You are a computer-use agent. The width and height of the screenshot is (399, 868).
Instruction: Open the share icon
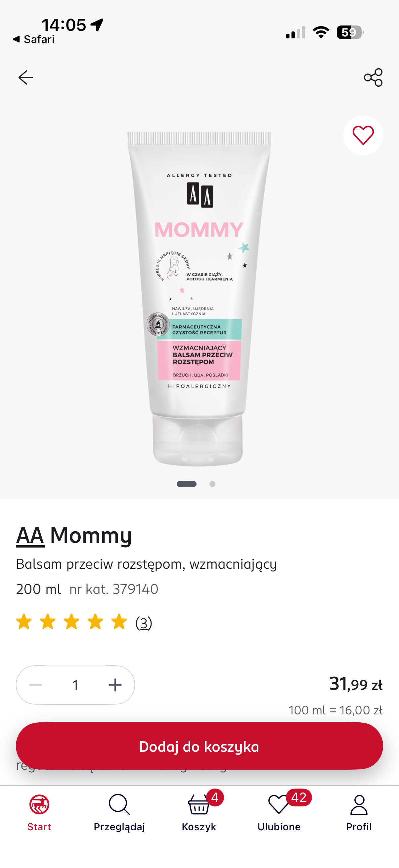coord(373,77)
